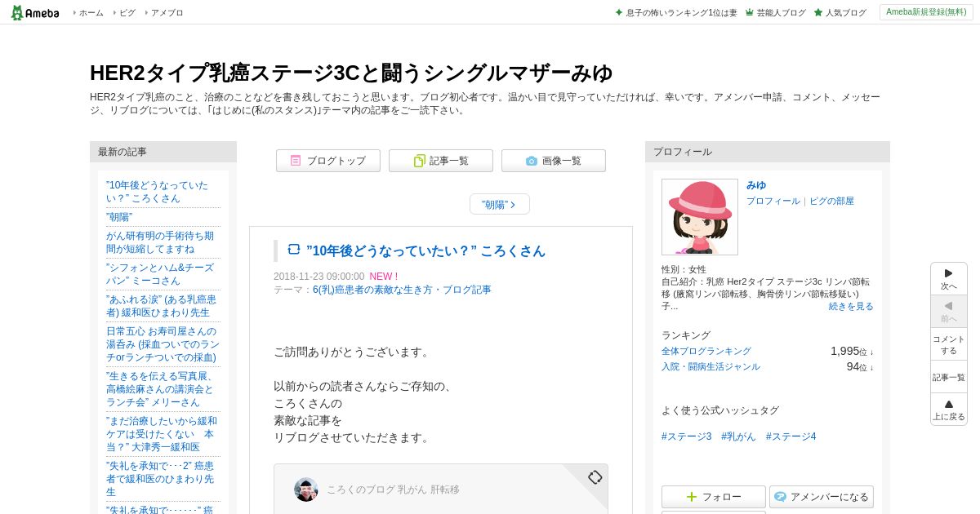Open アメブロ in the top navigation
Image resolution: width=980 pixels, height=514 pixels.
pyautogui.click(x=167, y=12)
